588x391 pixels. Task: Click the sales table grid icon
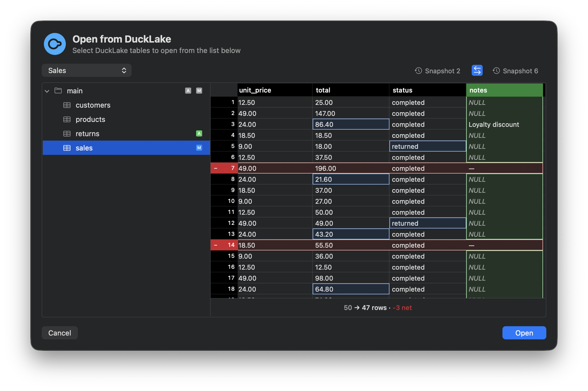67,148
